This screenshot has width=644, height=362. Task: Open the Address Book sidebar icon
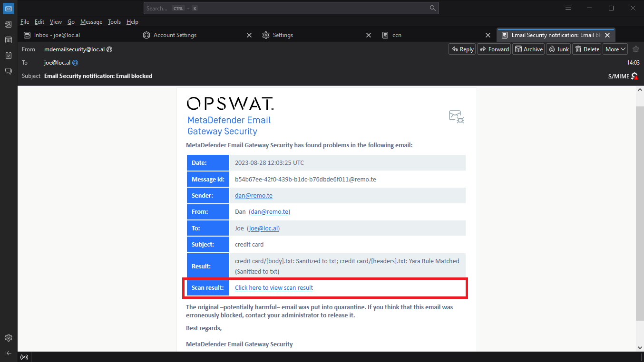[8, 24]
